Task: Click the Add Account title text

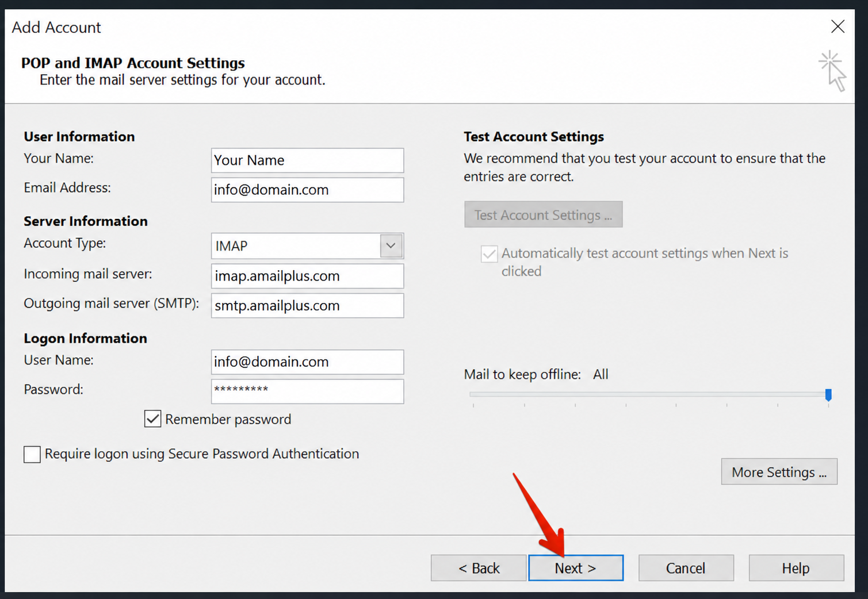Action: point(56,27)
